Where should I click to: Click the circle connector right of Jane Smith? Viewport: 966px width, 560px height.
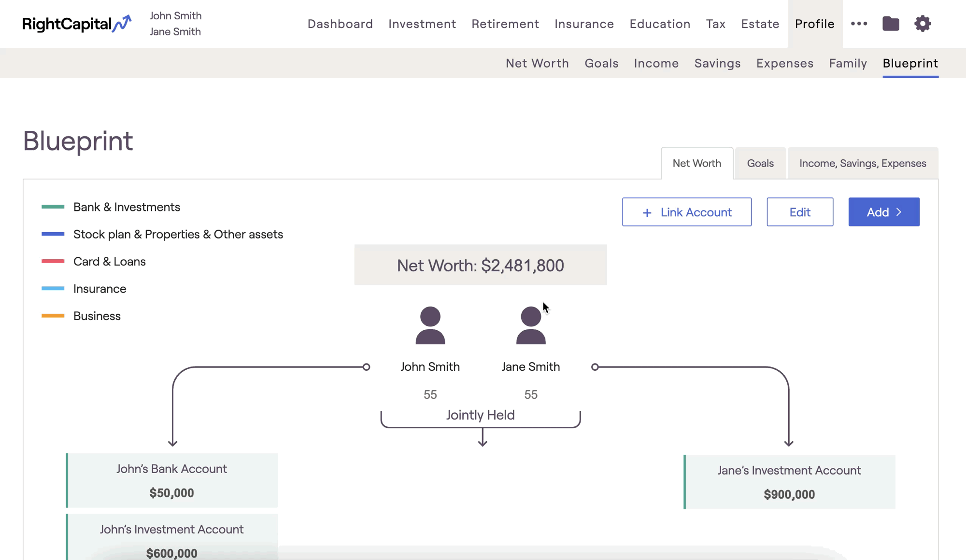[x=595, y=367]
